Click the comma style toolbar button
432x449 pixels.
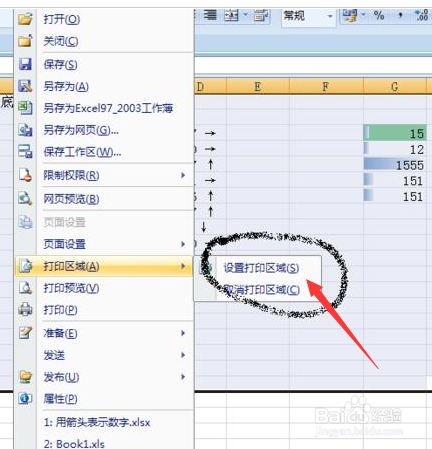tap(400, 15)
